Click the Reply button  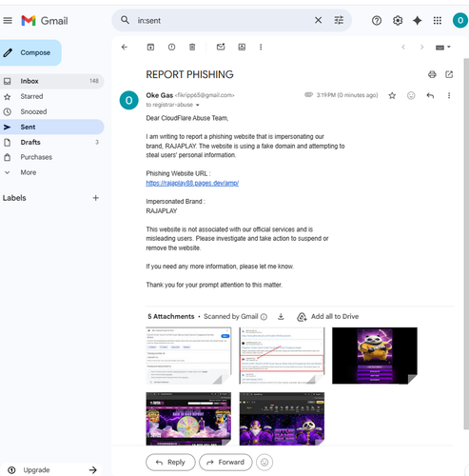pos(170,463)
